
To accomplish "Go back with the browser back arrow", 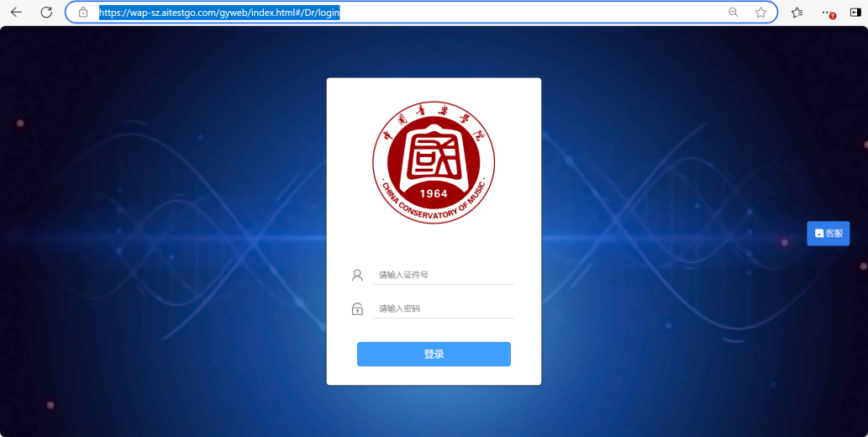I will (x=16, y=12).
